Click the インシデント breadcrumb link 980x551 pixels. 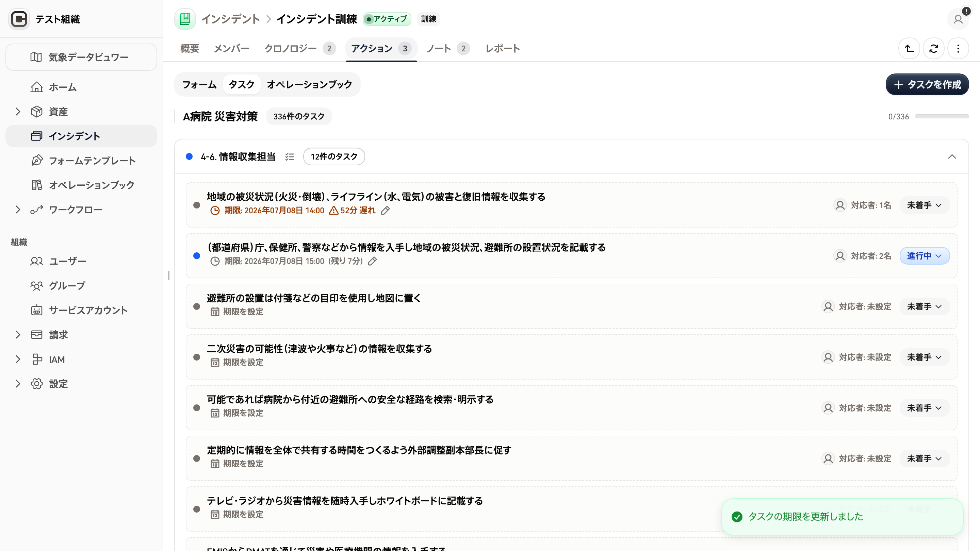point(231,19)
